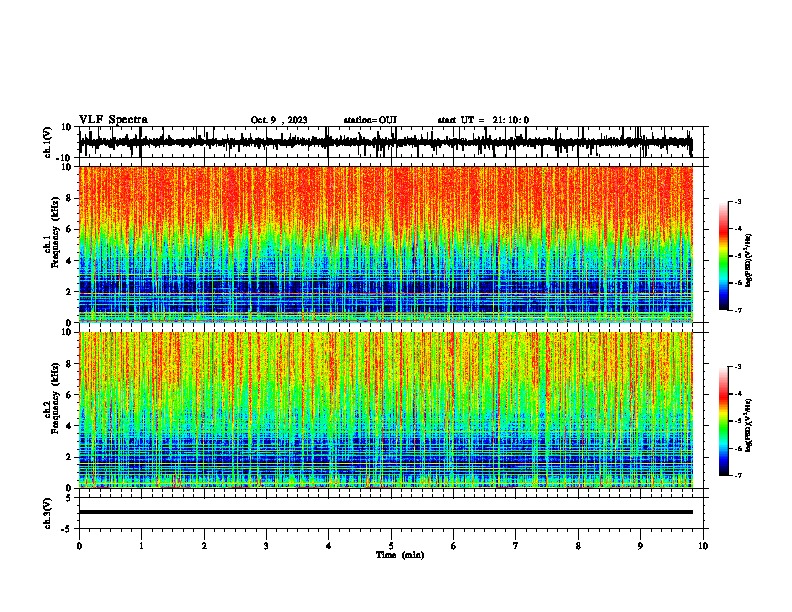Viewport: 792px width, 612px height.
Task: Click time axis tick label "2"
Action: click(x=204, y=546)
